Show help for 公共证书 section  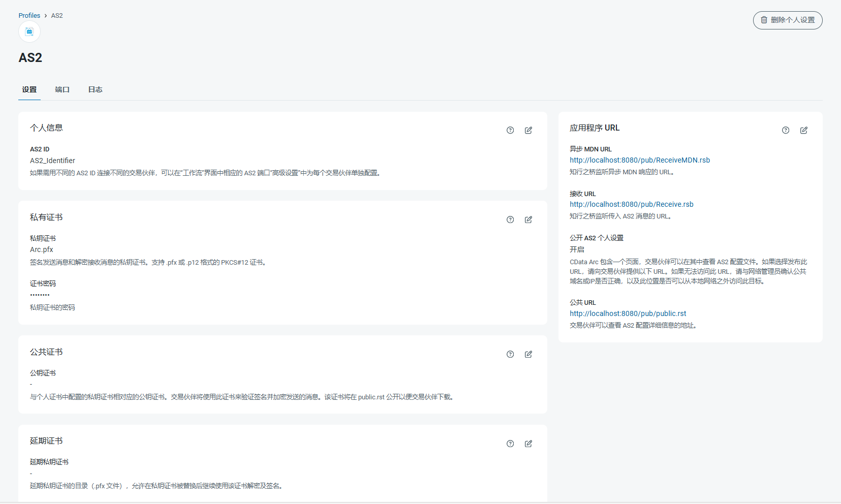[510, 354]
